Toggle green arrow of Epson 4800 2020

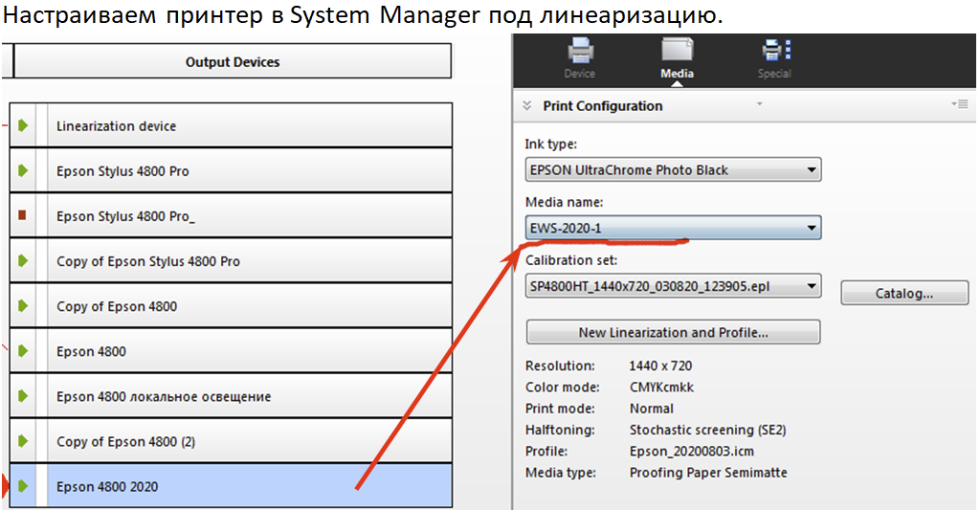point(23,486)
